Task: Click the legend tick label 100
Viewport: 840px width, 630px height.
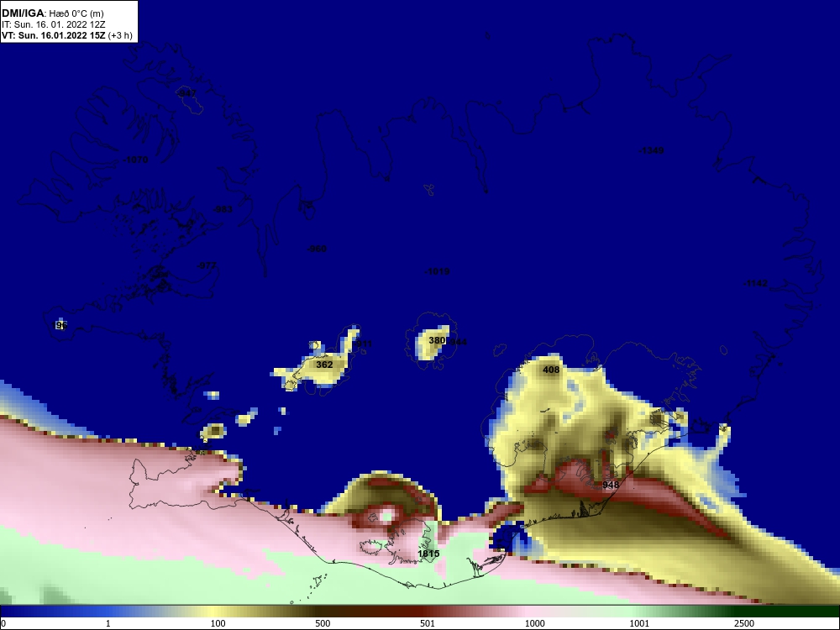Action: (218, 623)
